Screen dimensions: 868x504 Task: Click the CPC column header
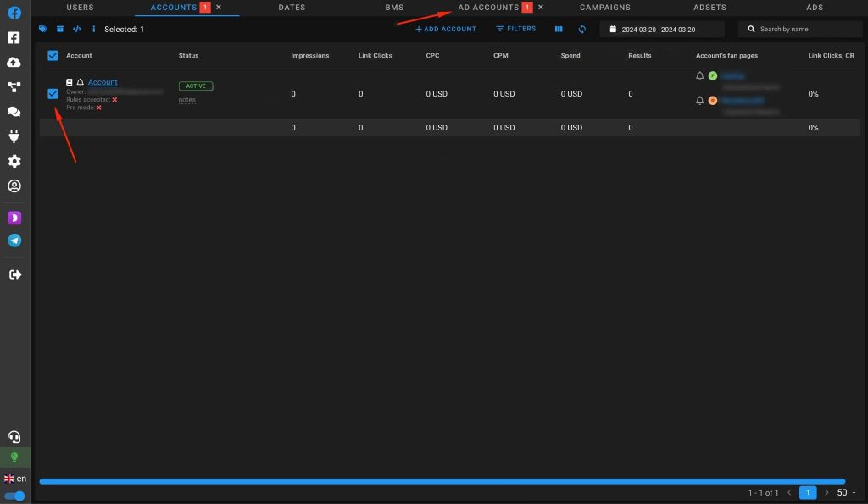[x=432, y=55]
